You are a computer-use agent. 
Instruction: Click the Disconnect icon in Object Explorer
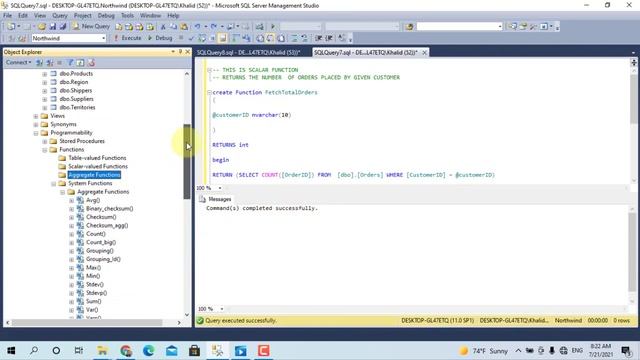(50, 62)
